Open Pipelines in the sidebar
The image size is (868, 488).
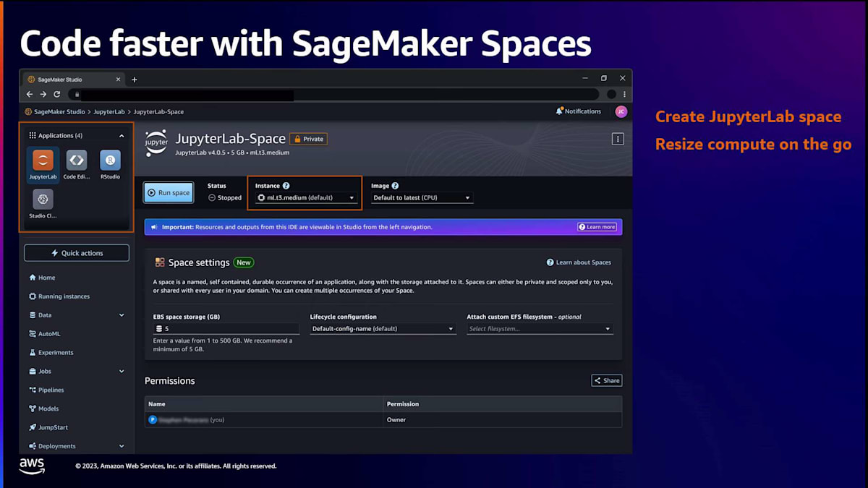46,390
